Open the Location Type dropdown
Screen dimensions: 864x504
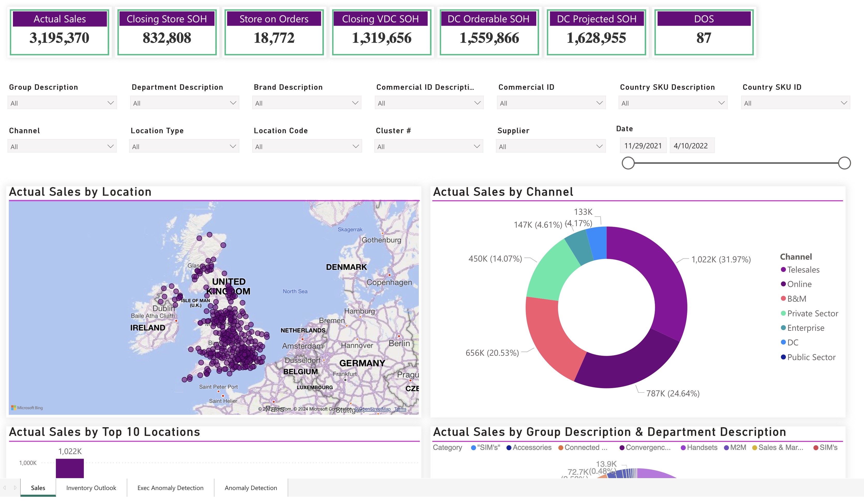(184, 146)
